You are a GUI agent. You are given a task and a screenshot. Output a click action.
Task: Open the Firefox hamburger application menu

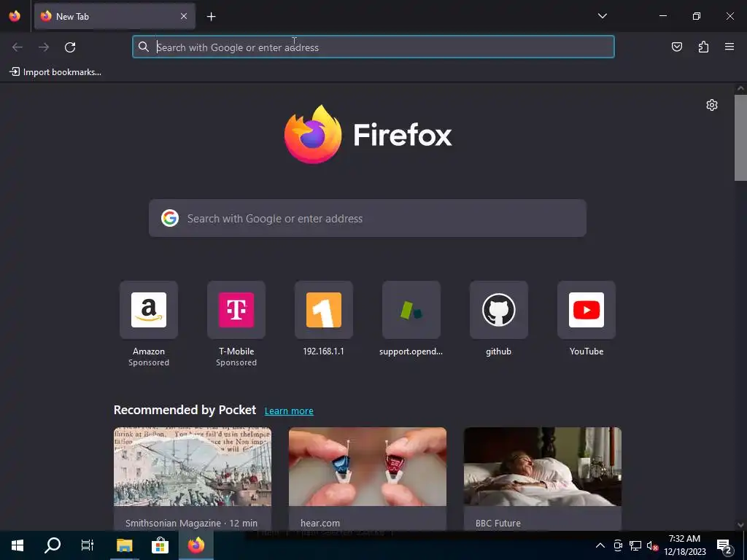click(x=729, y=47)
